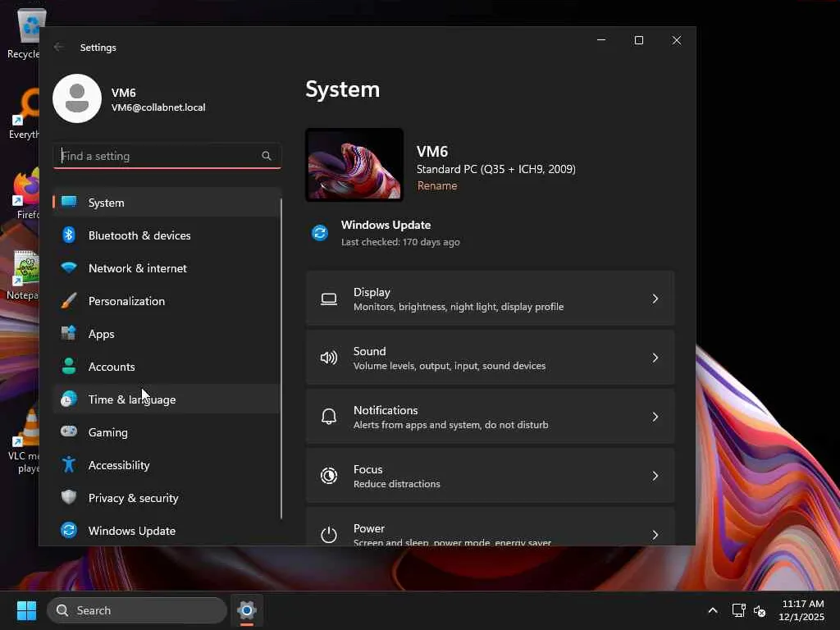Image resolution: width=840 pixels, height=630 pixels.
Task: Click the Privacy & security shield icon
Action: click(69, 498)
